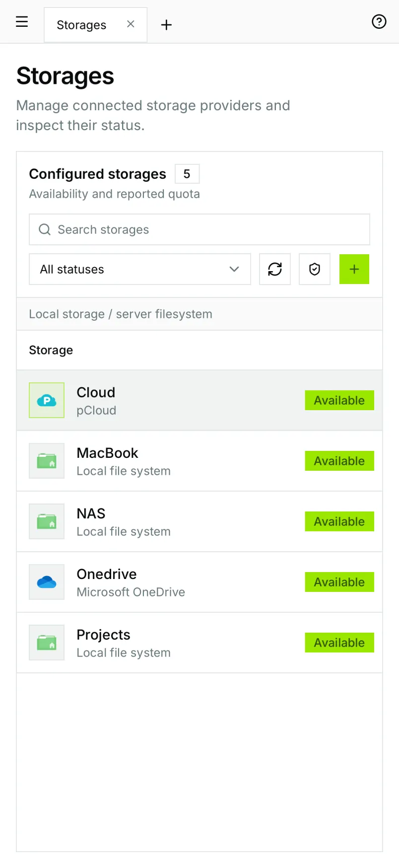Open the hamburger navigation menu

22,22
